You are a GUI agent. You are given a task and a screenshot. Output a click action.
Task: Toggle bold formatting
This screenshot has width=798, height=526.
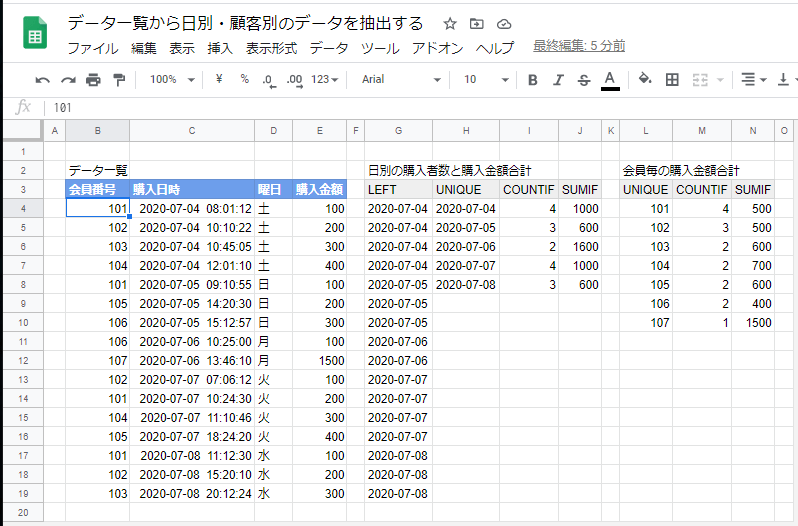(x=533, y=80)
